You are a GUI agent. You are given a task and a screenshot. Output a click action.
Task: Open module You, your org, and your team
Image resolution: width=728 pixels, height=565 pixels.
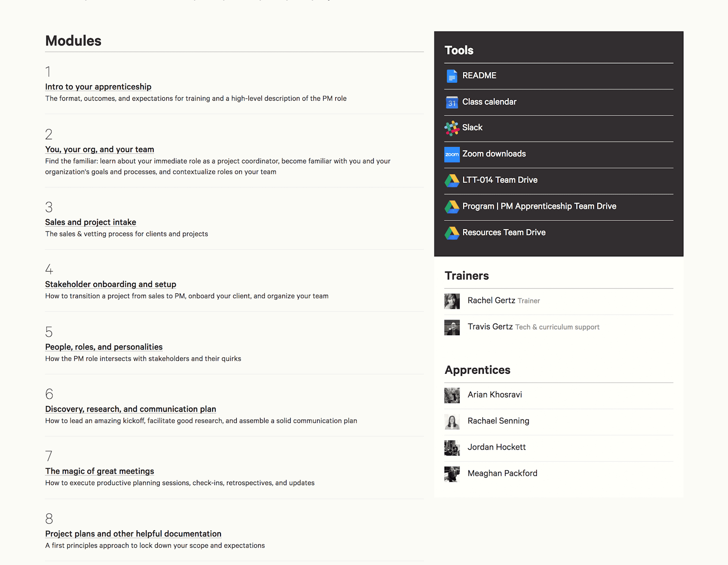point(99,149)
